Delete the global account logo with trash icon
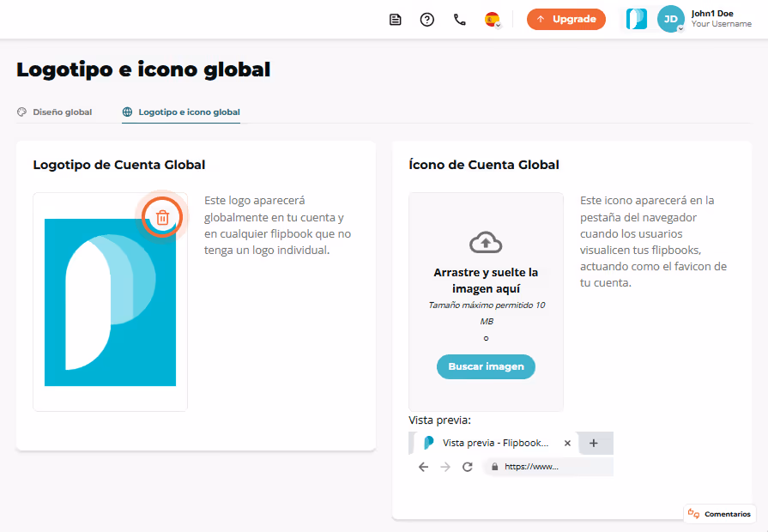The width and height of the screenshot is (768, 532). click(x=162, y=217)
